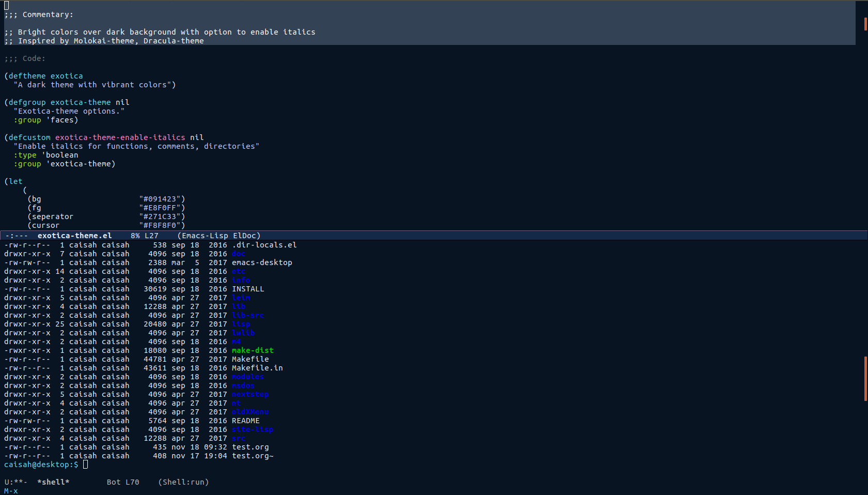Click the exotica-theme.el buffer name in mode line
Screen dimensions: 868x495
coord(74,236)
